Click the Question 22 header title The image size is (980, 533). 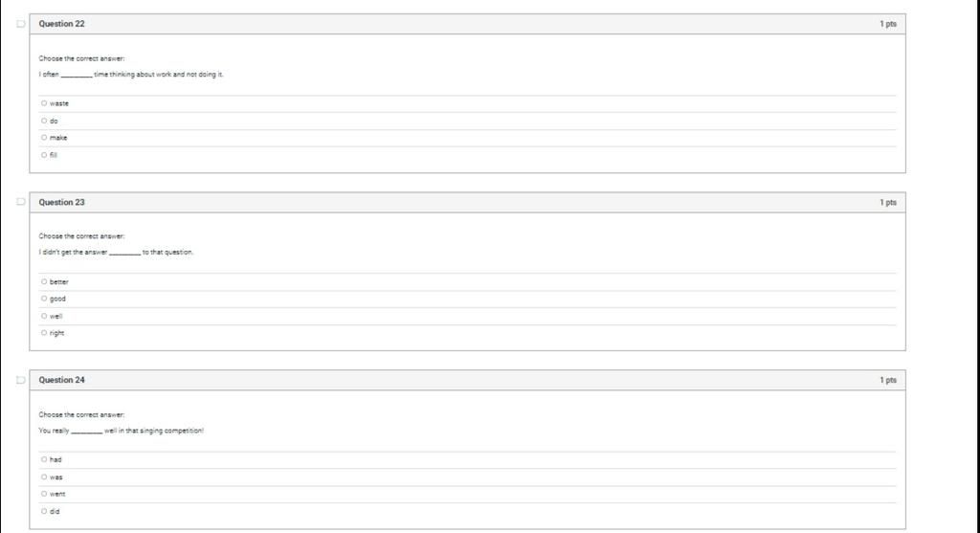(61, 24)
